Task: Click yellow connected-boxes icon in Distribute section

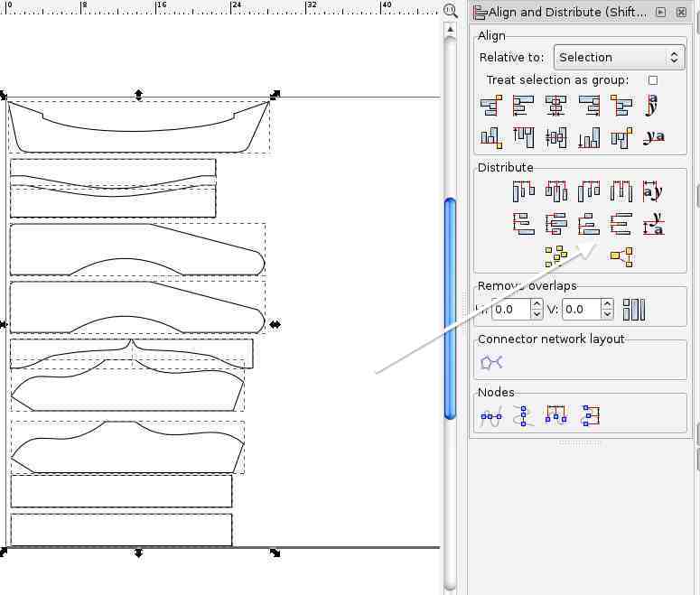Action: [x=622, y=256]
